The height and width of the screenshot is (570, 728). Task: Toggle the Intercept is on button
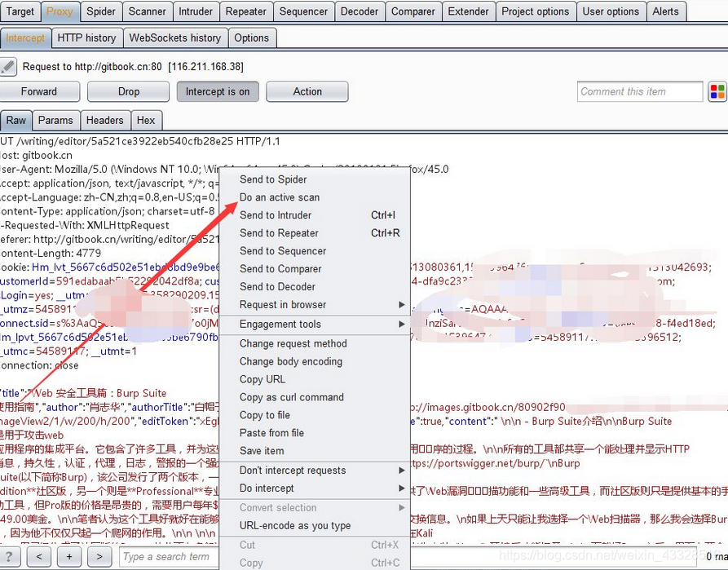click(218, 91)
